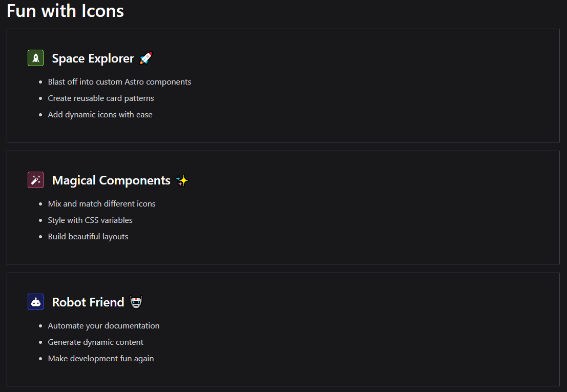
Task: Select the Magical Components card title
Action: [x=111, y=180]
